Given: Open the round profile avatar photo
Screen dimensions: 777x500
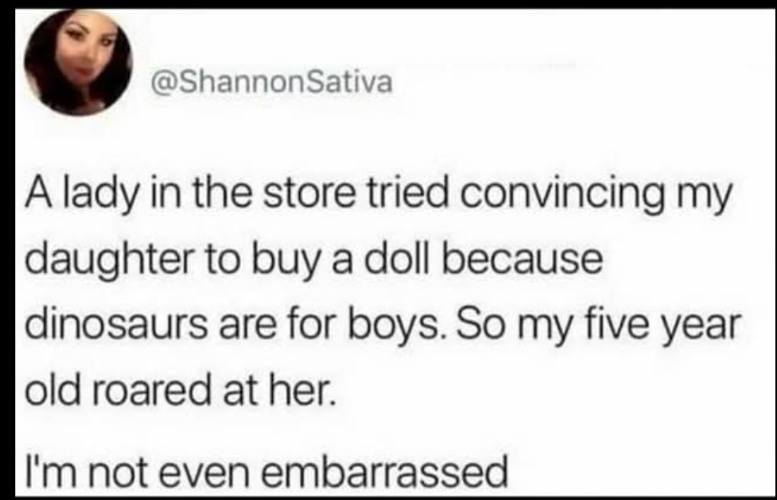Looking at the screenshot, I should point(78,62).
